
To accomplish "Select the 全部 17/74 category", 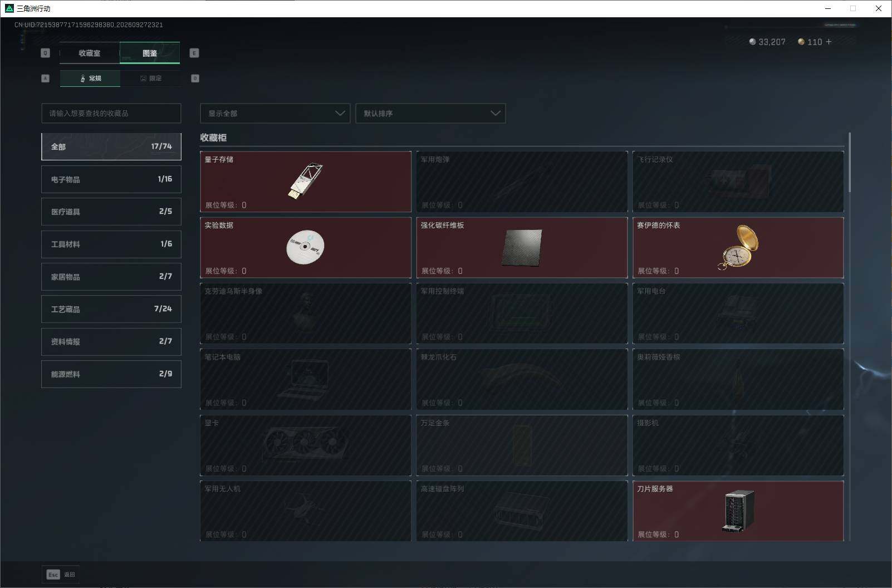I will tap(111, 146).
